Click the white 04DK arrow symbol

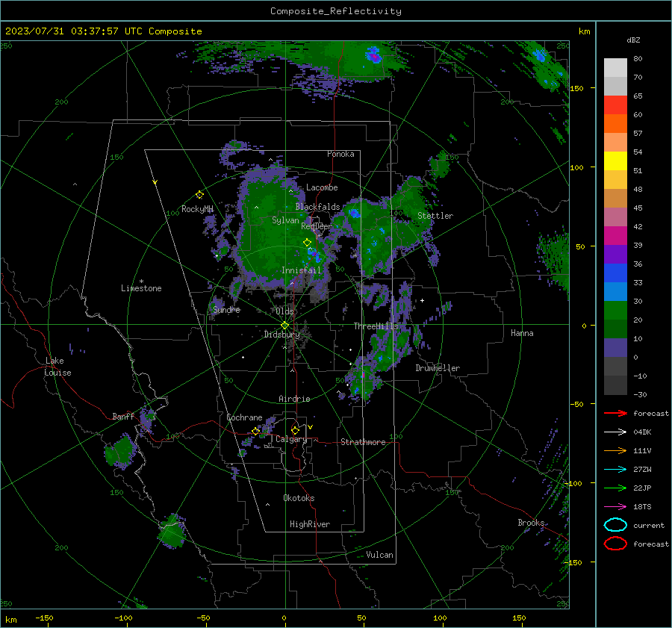coord(615,432)
